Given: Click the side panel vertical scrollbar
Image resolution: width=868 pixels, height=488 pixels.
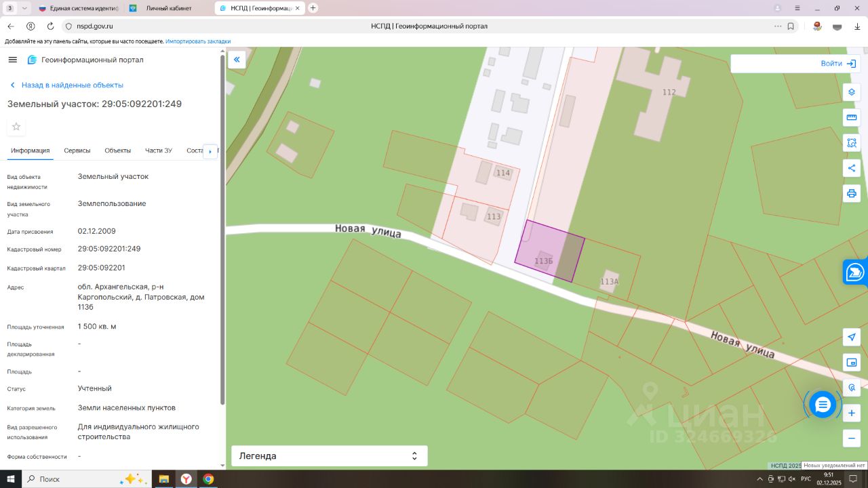Looking at the screenshot, I should point(222,230).
